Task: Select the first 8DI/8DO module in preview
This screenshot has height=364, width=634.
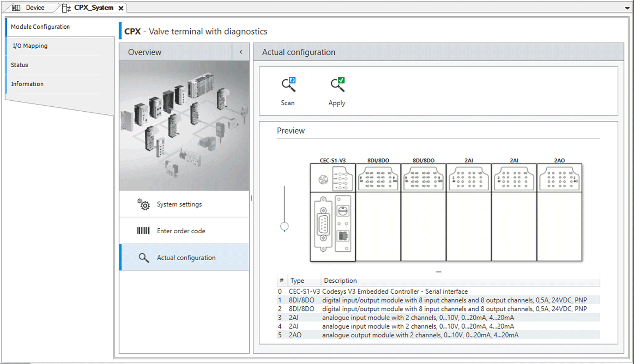Action: click(x=378, y=212)
